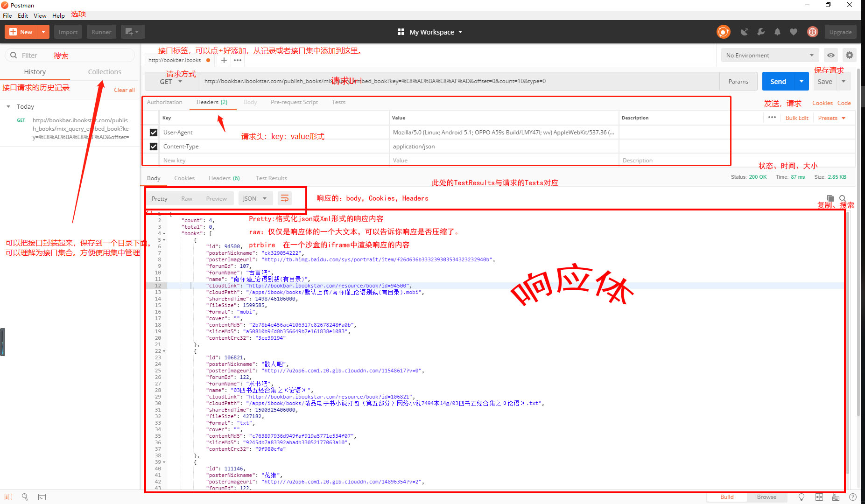
Task: Open Find icon in status bar
Action: click(25, 497)
